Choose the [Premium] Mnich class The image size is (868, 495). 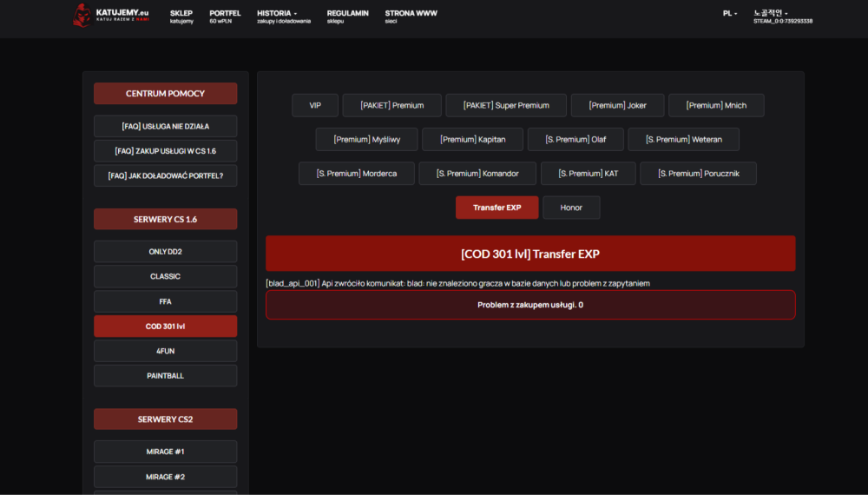[716, 105]
